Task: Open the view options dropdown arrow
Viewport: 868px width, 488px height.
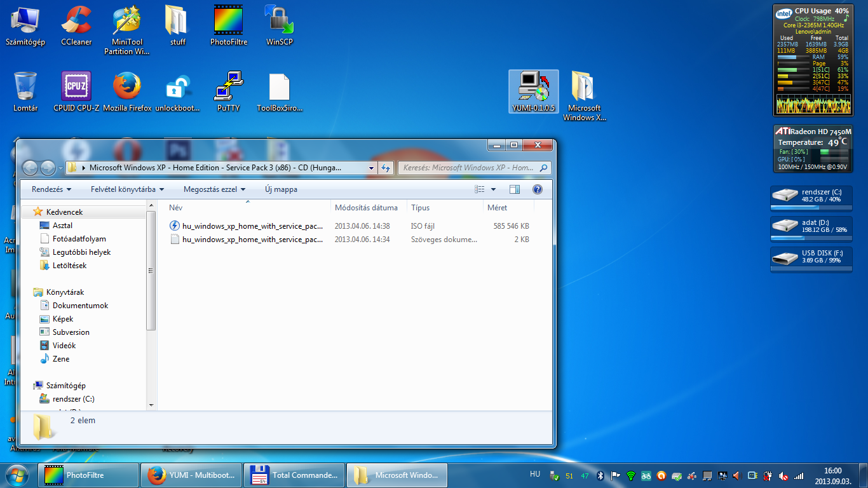Action: [494, 189]
